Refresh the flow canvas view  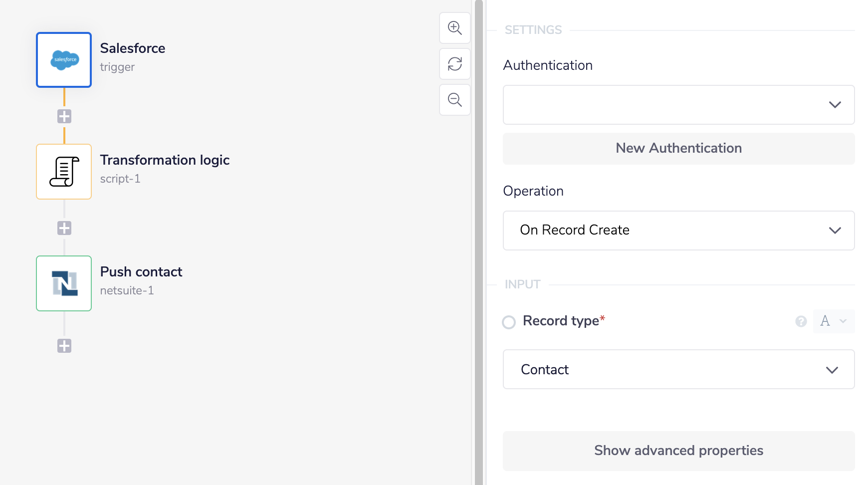click(454, 64)
